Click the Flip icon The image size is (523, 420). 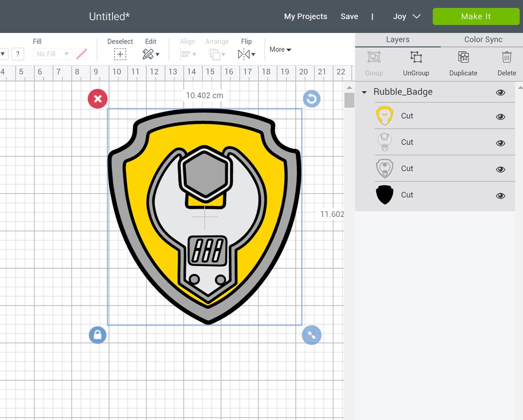coord(244,54)
